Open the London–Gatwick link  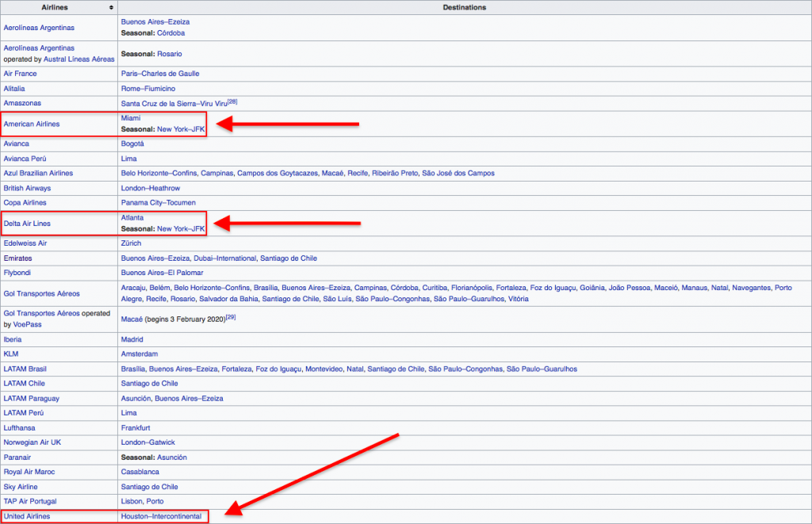coord(148,442)
